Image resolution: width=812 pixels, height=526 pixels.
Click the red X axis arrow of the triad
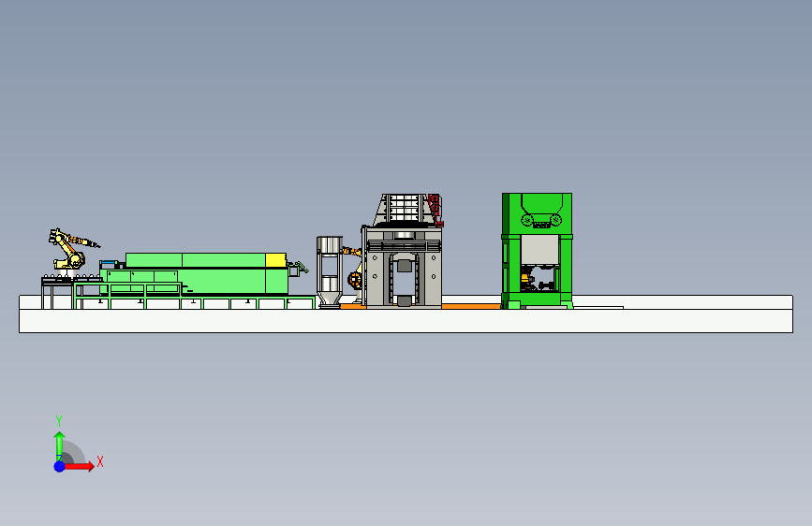[x=80, y=466]
